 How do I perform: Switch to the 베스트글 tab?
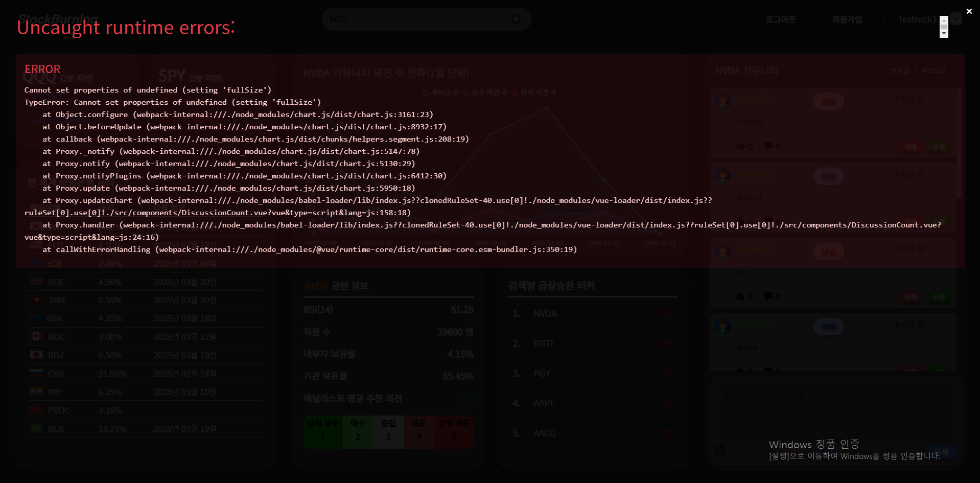click(934, 71)
